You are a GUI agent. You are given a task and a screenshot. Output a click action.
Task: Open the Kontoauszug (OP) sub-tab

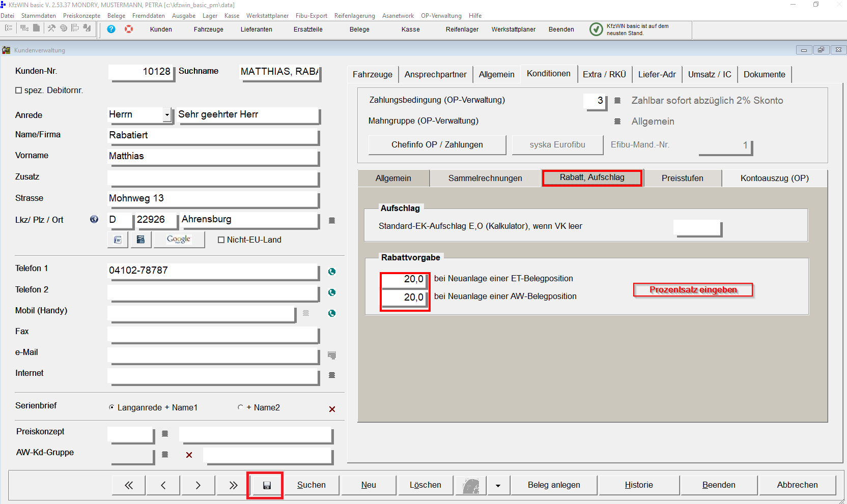click(775, 178)
